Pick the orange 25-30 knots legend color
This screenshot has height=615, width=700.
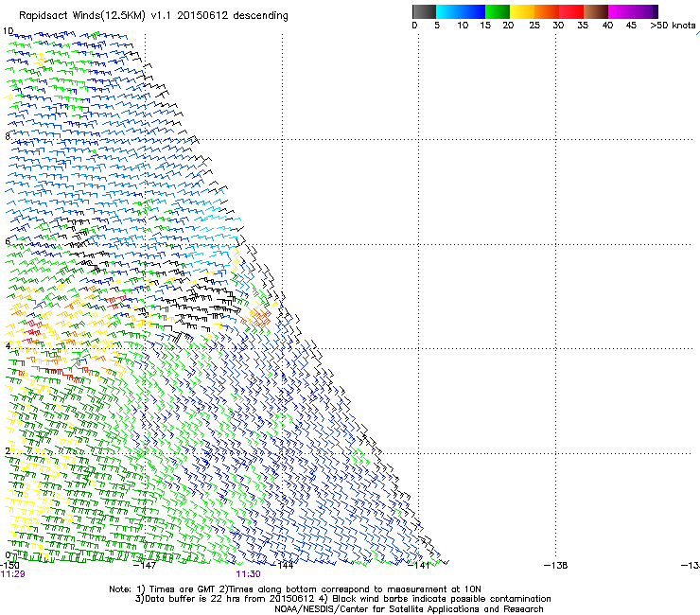coord(547,11)
